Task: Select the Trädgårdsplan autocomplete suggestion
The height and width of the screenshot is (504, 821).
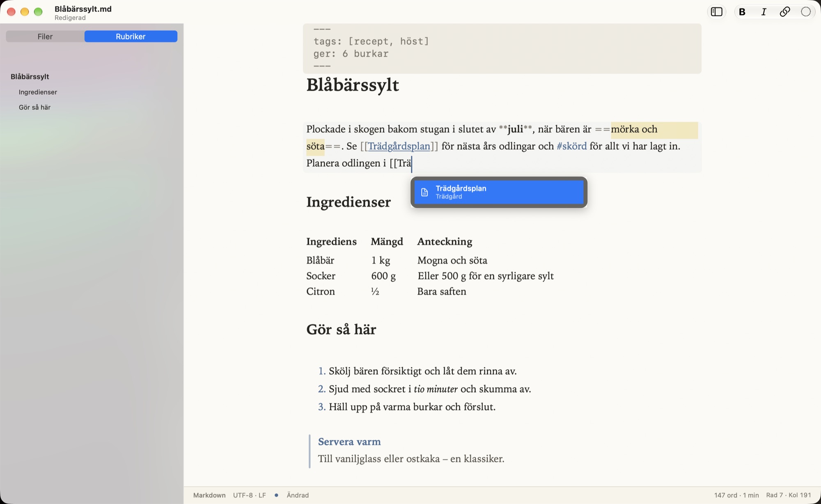Action: point(499,192)
